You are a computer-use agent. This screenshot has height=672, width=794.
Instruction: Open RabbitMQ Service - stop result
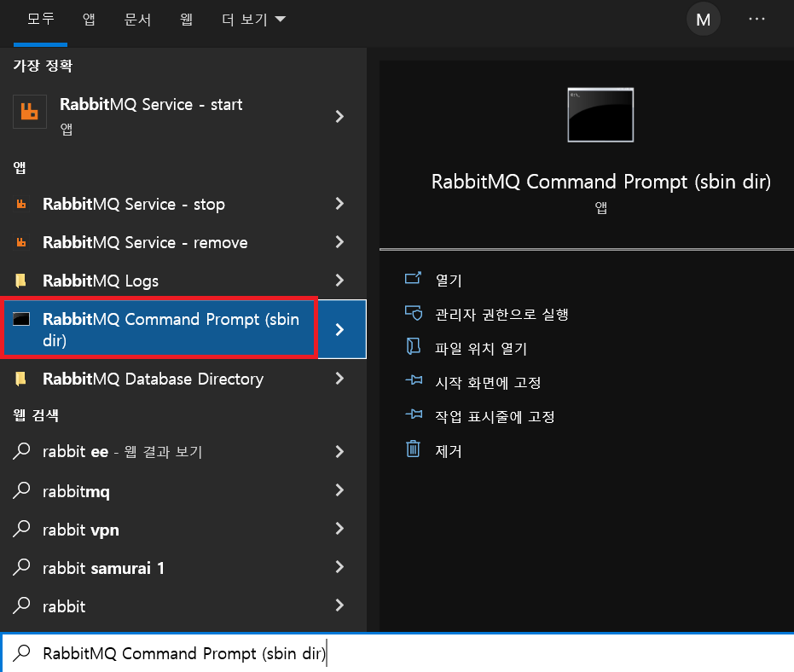(159, 204)
